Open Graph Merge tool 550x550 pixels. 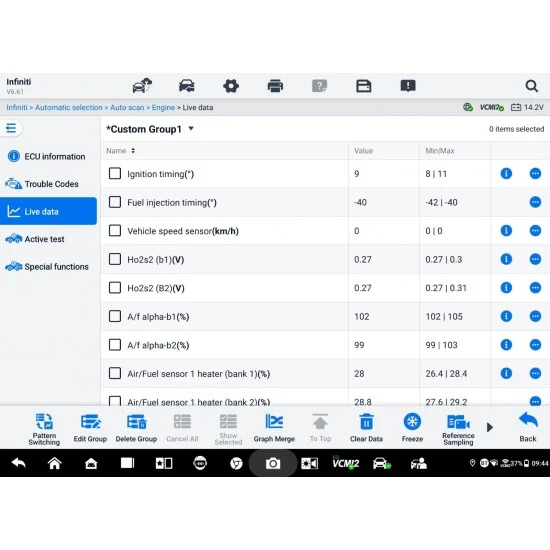click(x=274, y=429)
